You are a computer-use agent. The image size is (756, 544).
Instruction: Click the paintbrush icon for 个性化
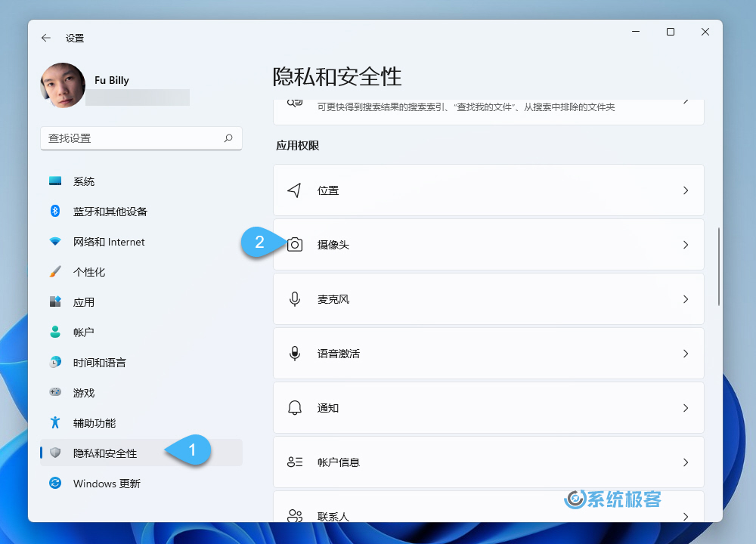(x=55, y=272)
